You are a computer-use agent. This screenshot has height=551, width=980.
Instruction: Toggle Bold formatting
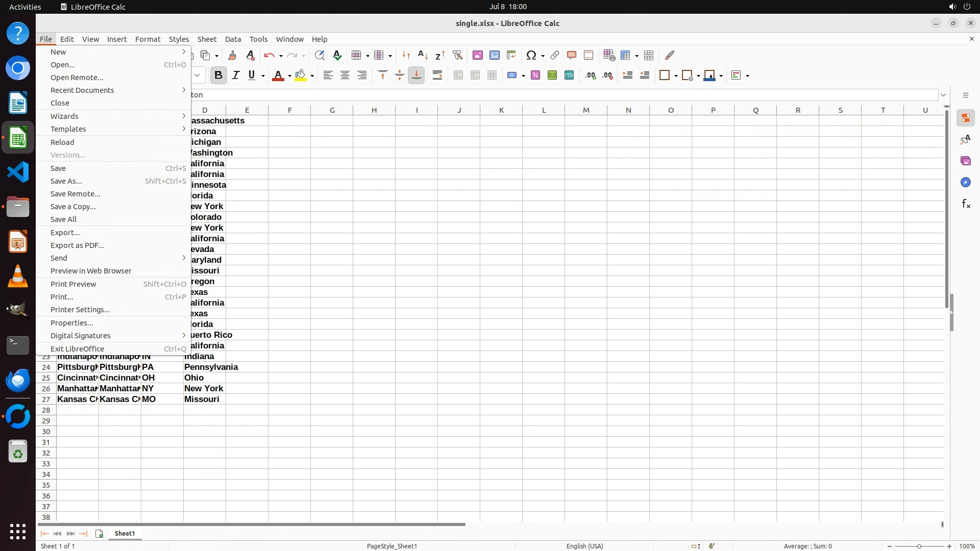[218, 76]
